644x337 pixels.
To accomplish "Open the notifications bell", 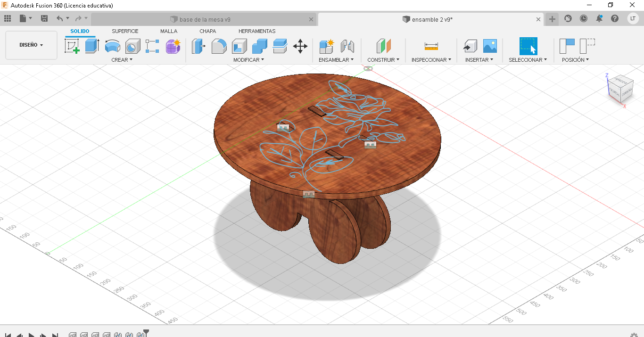I will (x=599, y=18).
